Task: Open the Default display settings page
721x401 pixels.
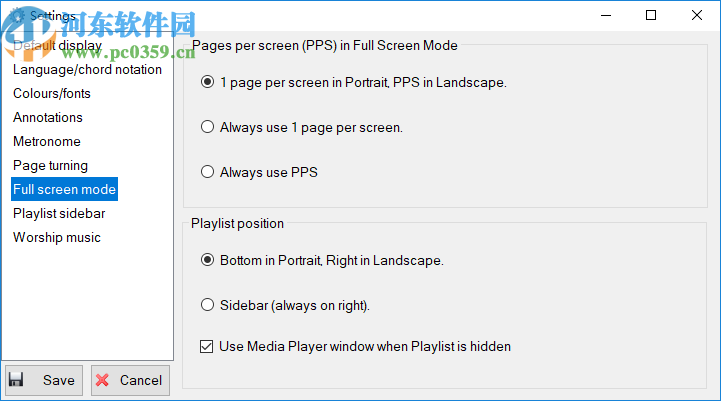Action: [57, 46]
